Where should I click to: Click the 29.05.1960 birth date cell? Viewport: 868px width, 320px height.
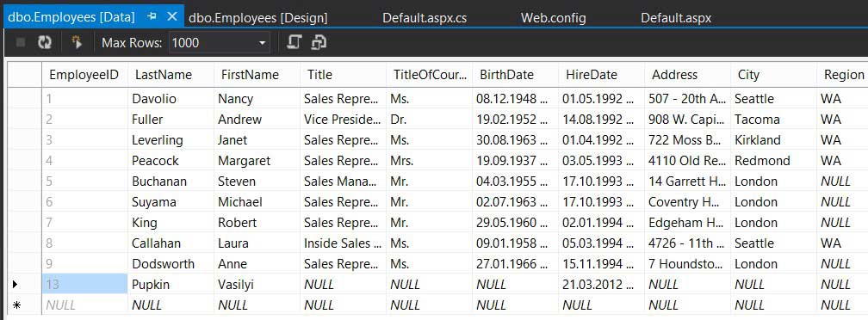[x=515, y=223]
